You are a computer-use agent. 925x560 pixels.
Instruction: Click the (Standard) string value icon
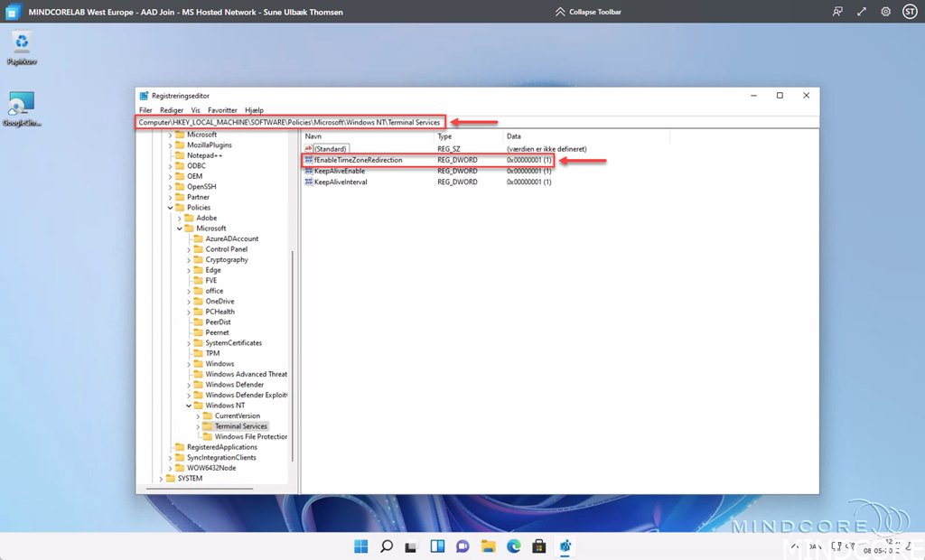pyautogui.click(x=309, y=149)
